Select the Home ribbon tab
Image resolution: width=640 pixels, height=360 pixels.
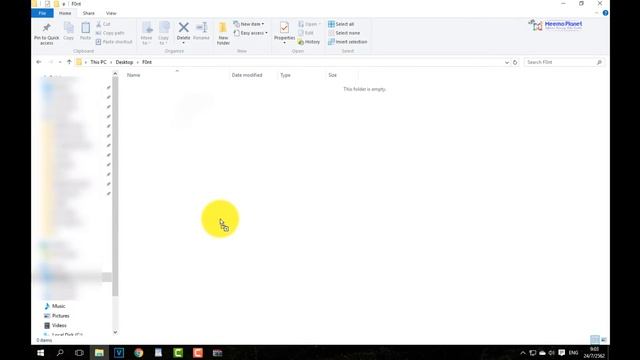click(x=65, y=13)
